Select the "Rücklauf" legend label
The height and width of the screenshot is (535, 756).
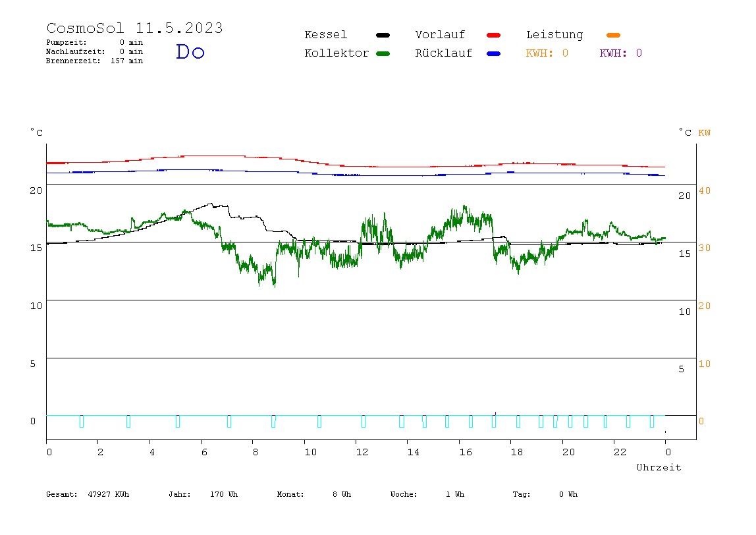[444, 53]
